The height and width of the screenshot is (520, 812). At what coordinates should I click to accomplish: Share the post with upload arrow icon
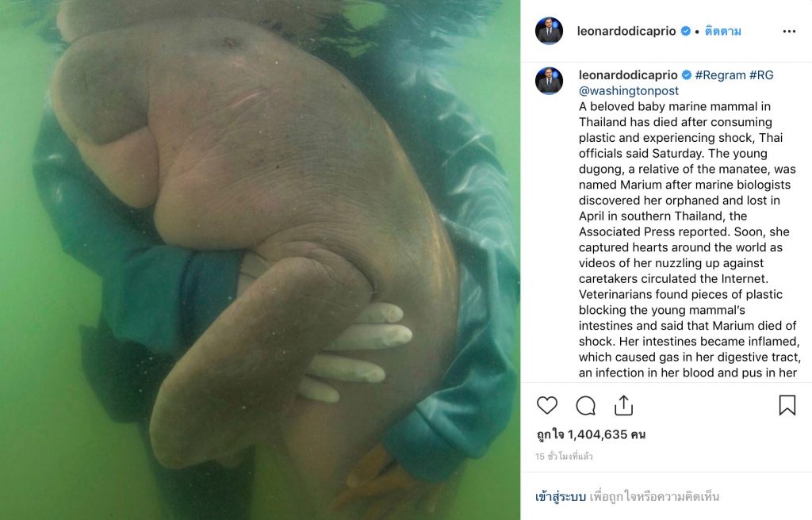tap(623, 406)
